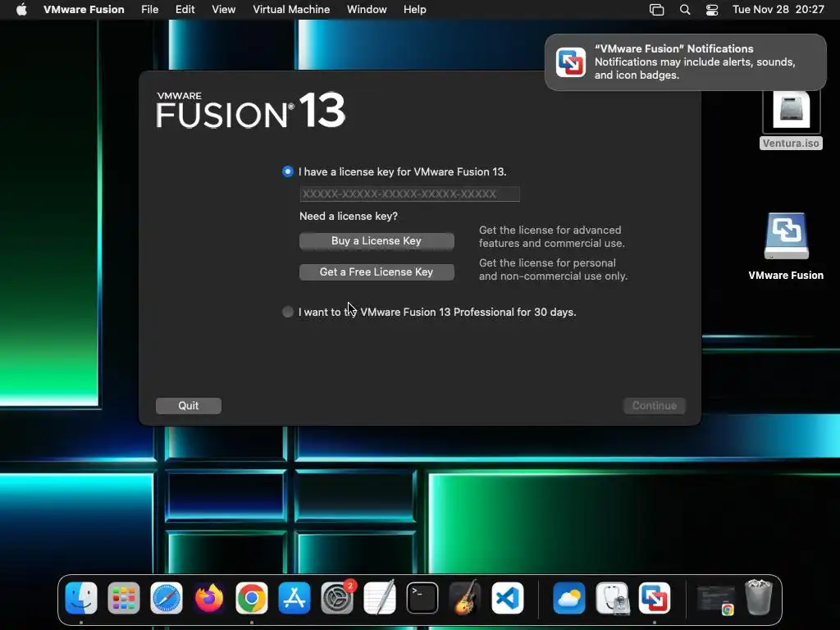Screen dimensions: 840x630
Task: Click the date and time in the menu bar
Action: point(778,10)
